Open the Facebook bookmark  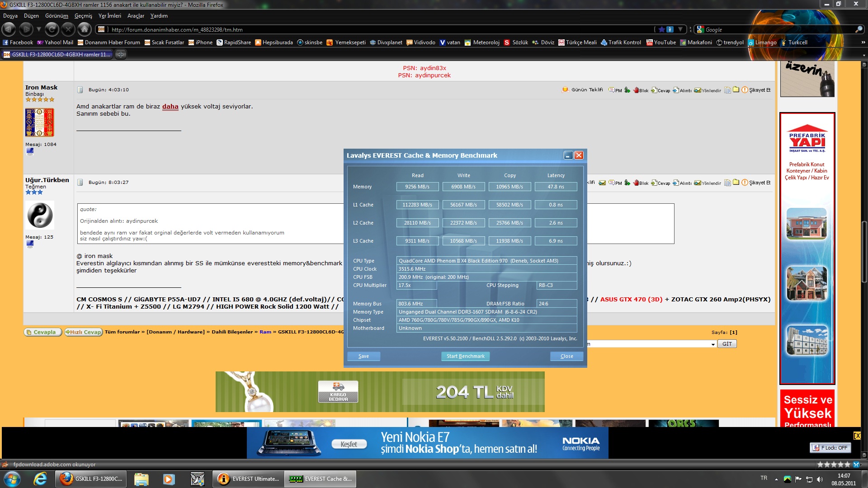18,42
